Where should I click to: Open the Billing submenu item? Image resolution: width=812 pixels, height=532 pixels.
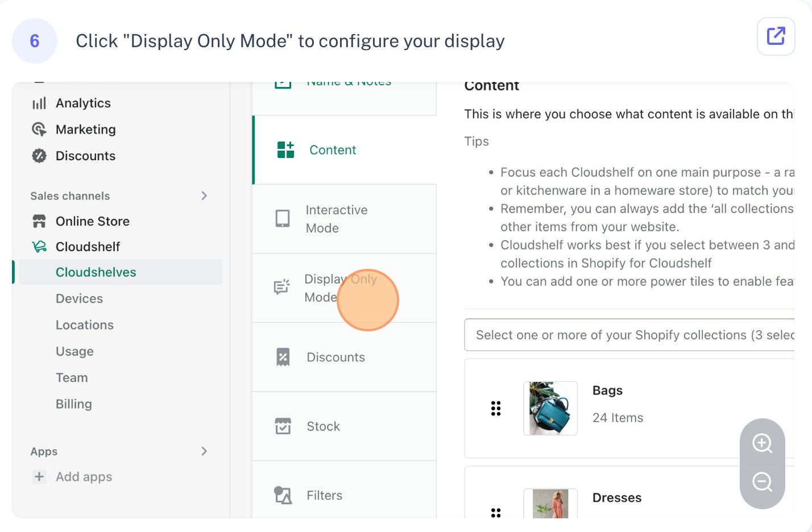74,404
